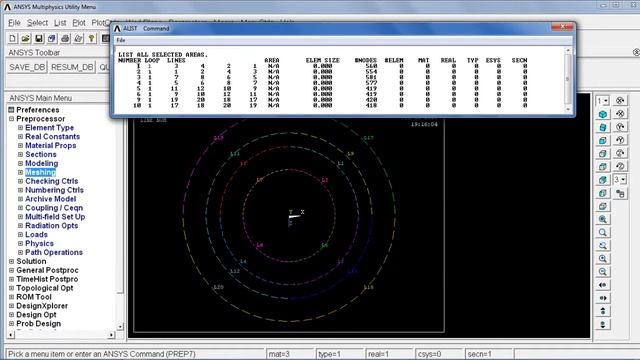Open File menu in ALIST Command window
This screenshot has height=360, width=640.
pos(121,40)
